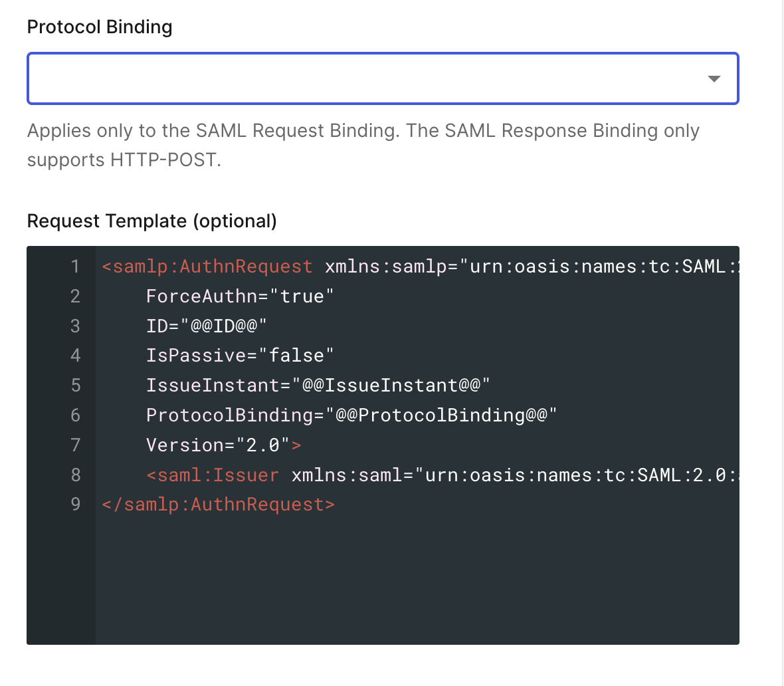Click the saml:Issuer tag on line 8
This screenshot has height=686, width=784.
coord(213,475)
